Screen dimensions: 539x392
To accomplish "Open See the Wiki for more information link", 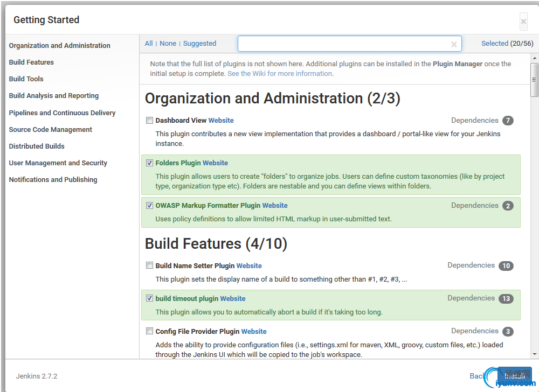I will 280,74.
